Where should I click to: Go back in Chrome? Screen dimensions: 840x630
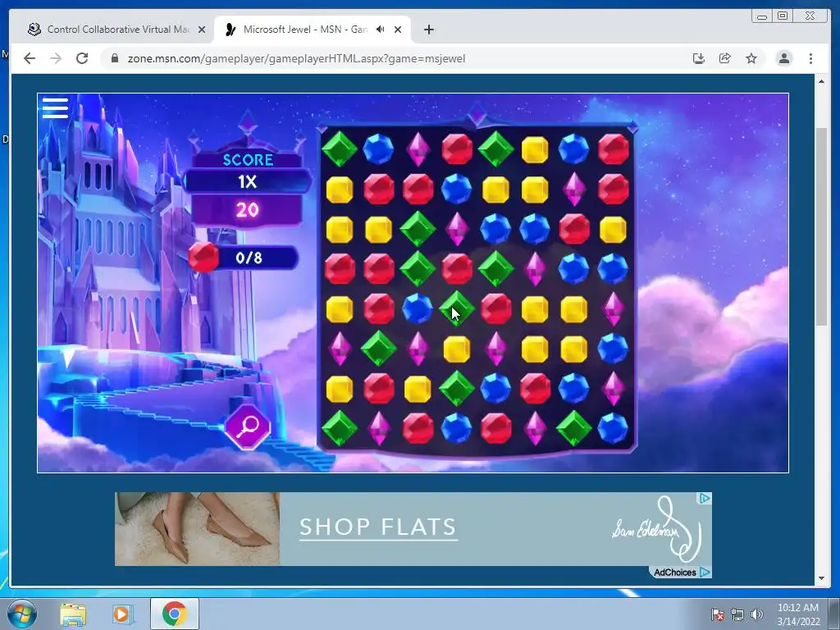click(30, 58)
